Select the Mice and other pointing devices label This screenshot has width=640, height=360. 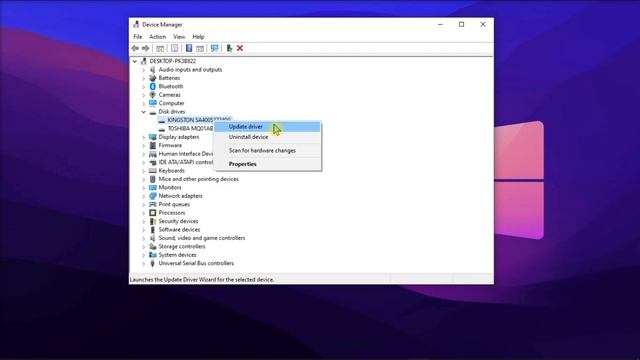coord(198,179)
